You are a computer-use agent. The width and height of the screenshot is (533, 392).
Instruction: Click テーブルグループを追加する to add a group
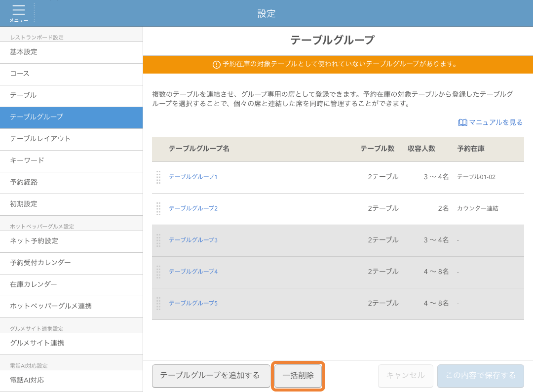(211, 376)
